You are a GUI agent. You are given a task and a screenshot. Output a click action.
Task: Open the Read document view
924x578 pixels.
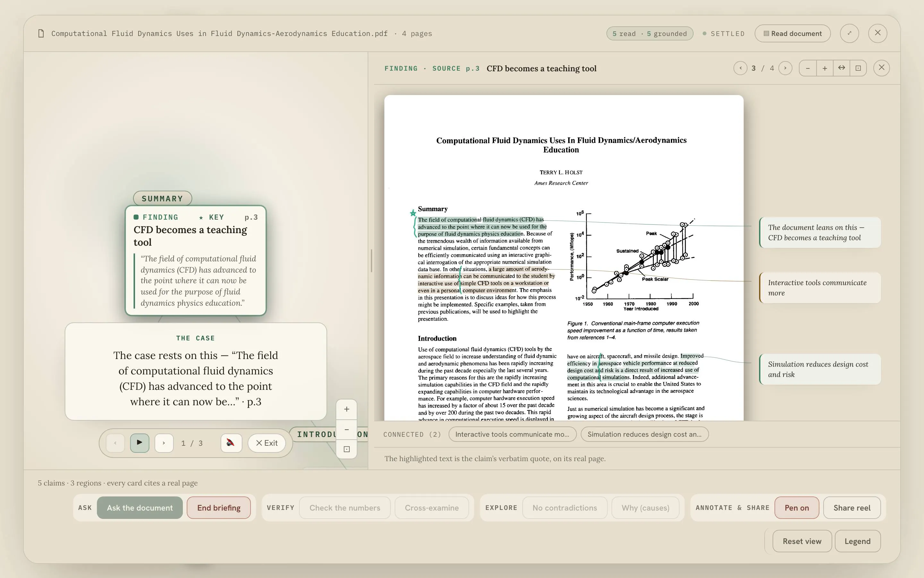coord(792,33)
